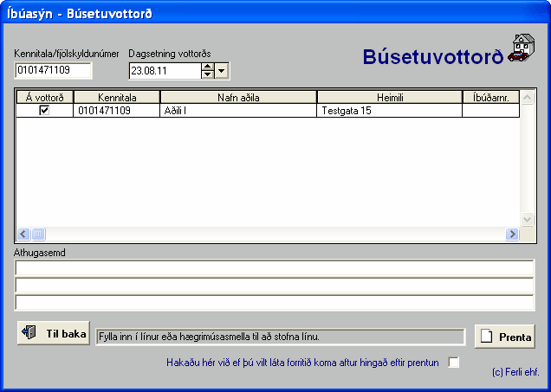The image size is (551, 392).
Task: Click the table's scroll up arrow
Action: [x=527, y=98]
